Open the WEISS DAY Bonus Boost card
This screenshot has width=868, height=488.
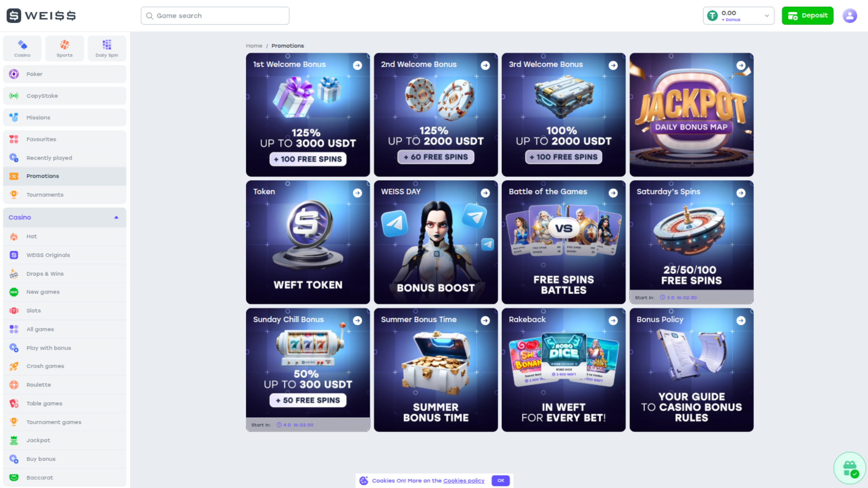coord(435,242)
